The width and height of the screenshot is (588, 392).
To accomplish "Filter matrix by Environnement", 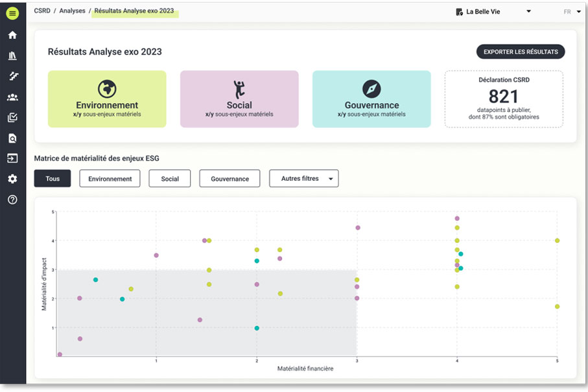I will point(110,178).
